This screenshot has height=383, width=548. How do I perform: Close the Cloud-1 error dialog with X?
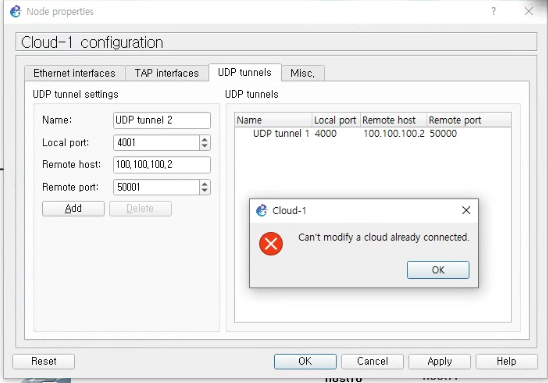pyautogui.click(x=466, y=210)
